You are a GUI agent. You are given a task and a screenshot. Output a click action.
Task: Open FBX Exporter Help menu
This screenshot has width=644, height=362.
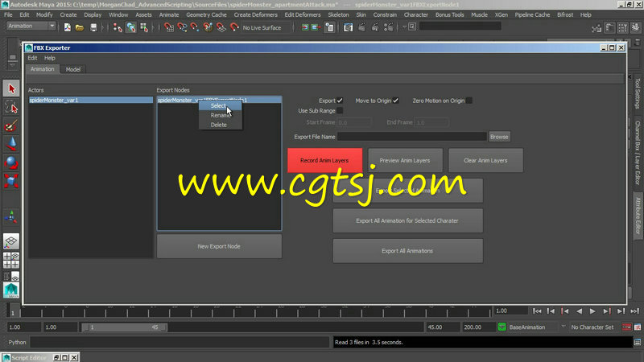pyautogui.click(x=50, y=58)
